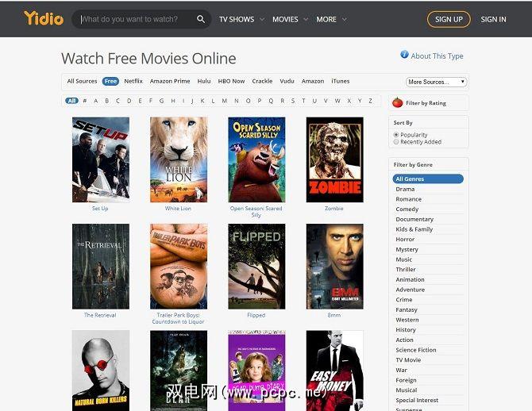Click the blue info icon beside About This Type
532x411 pixels.
404,55
